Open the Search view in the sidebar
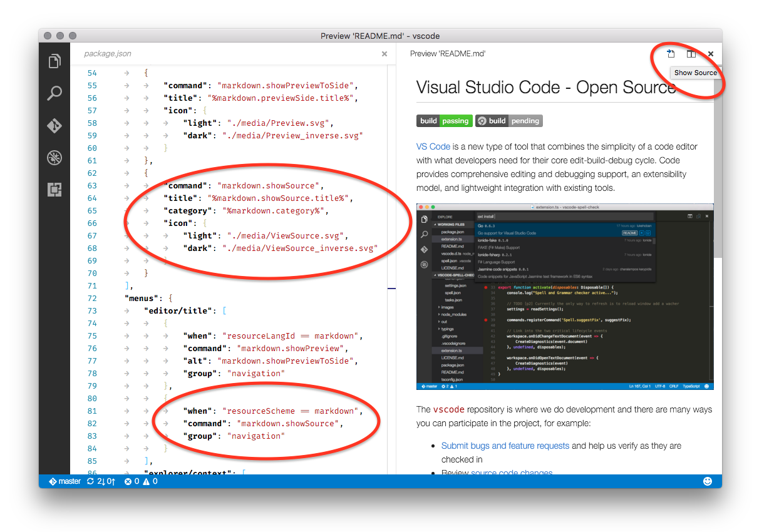 point(54,93)
